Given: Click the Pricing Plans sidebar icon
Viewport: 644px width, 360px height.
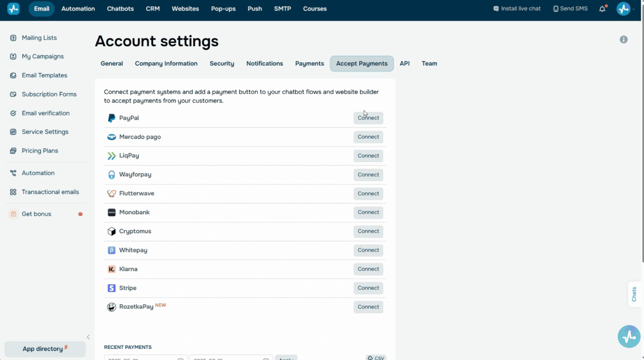Looking at the screenshot, I should click(13, 151).
